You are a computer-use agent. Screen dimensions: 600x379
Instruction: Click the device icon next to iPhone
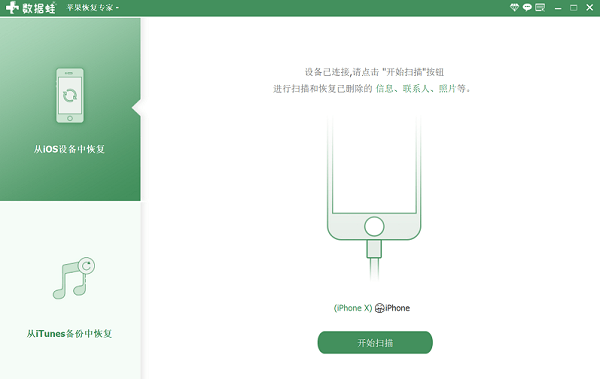point(379,308)
